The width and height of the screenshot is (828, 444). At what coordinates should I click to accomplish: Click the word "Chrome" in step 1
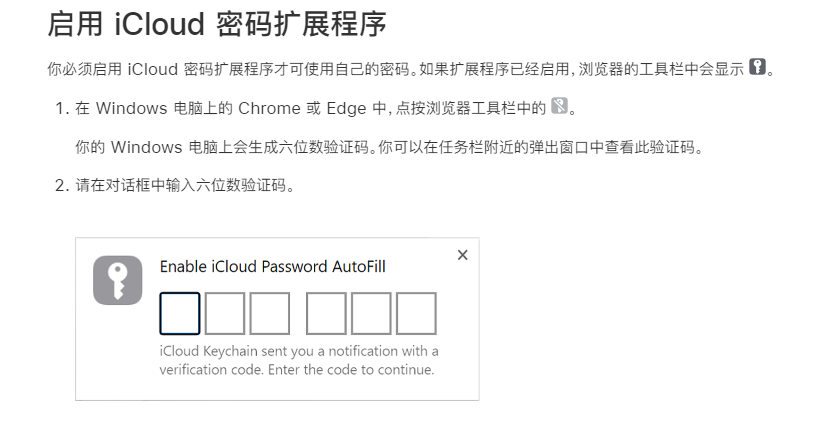click(268, 108)
